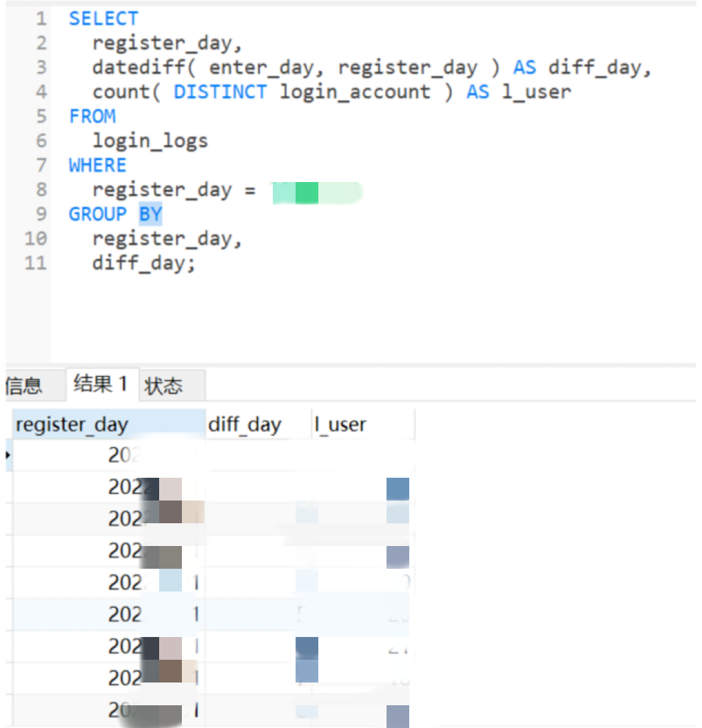The height and width of the screenshot is (728, 702).
Task: Select the 结果 1 tab
Action: point(102,385)
